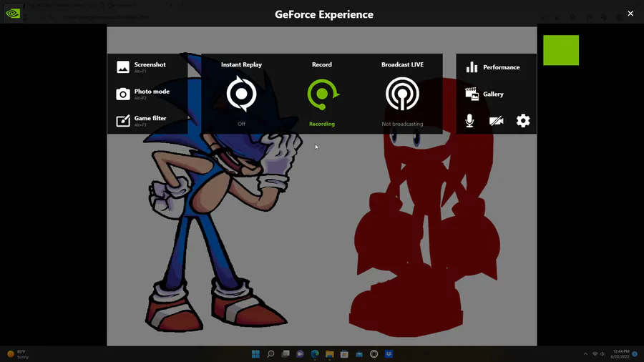Click the 'Performance' label
The width and height of the screenshot is (644, 362).
pyautogui.click(x=502, y=67)
